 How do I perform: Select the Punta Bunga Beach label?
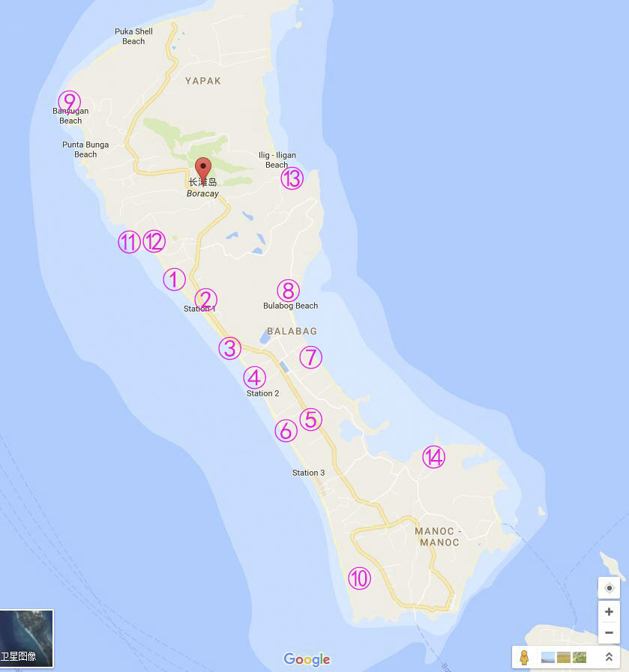point(85,149)
